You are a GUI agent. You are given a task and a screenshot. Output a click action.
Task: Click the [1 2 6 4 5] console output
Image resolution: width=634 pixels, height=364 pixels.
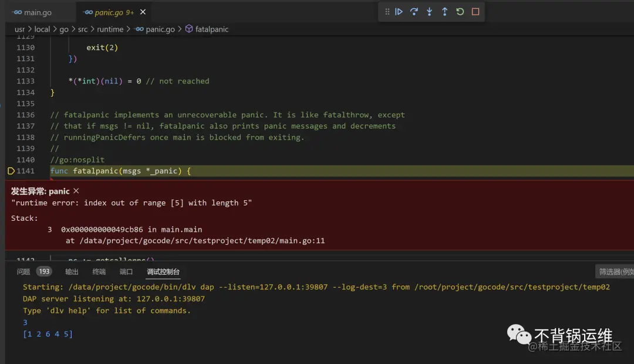tap(48, 333)
